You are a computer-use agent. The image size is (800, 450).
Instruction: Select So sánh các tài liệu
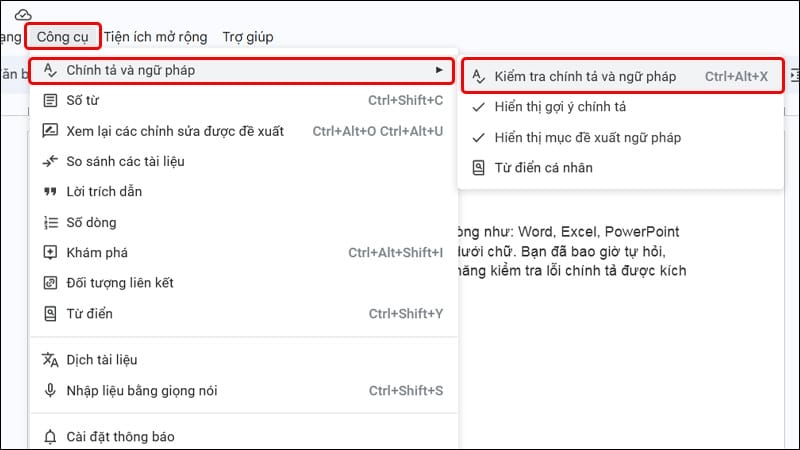243,161
